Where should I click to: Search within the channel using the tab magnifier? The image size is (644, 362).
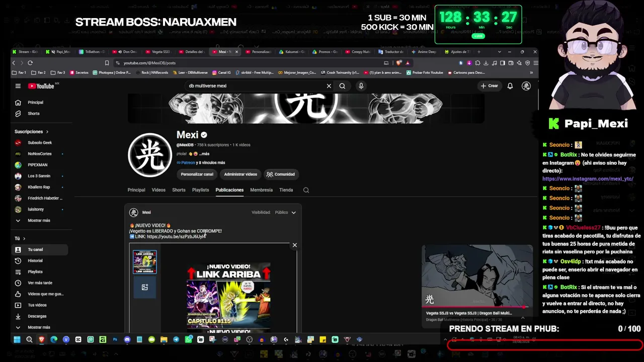point(306,190)
